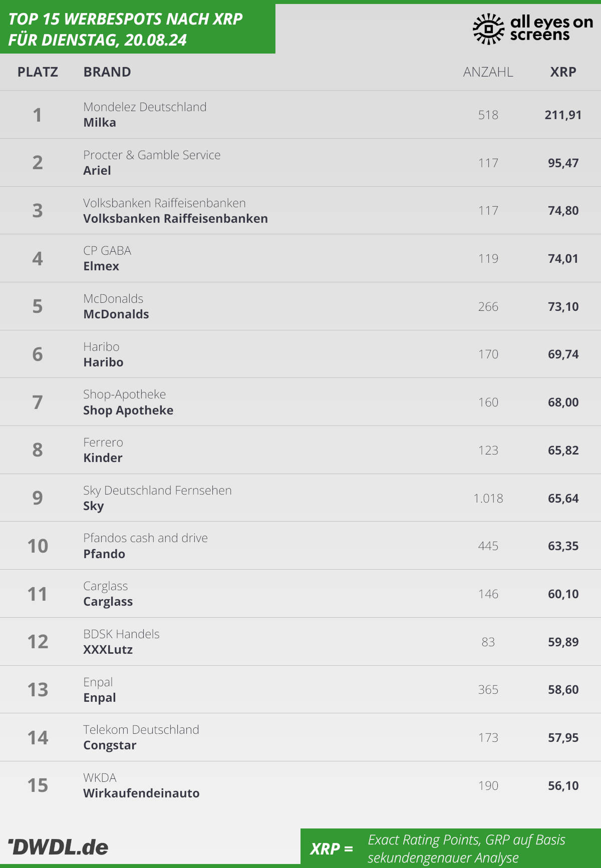
Task: Click the Elmex brand name
Action: click(101, 266)
